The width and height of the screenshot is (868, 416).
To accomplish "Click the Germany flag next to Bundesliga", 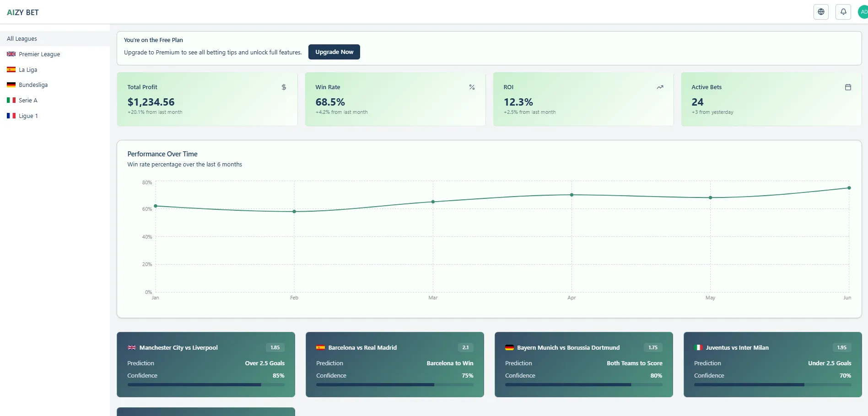I will [x=11, y=85].
